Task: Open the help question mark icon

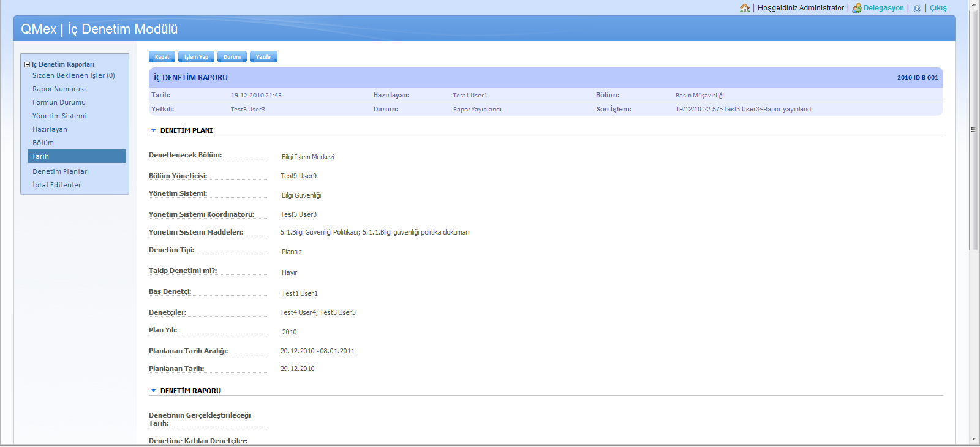Action: coord(917,8)
